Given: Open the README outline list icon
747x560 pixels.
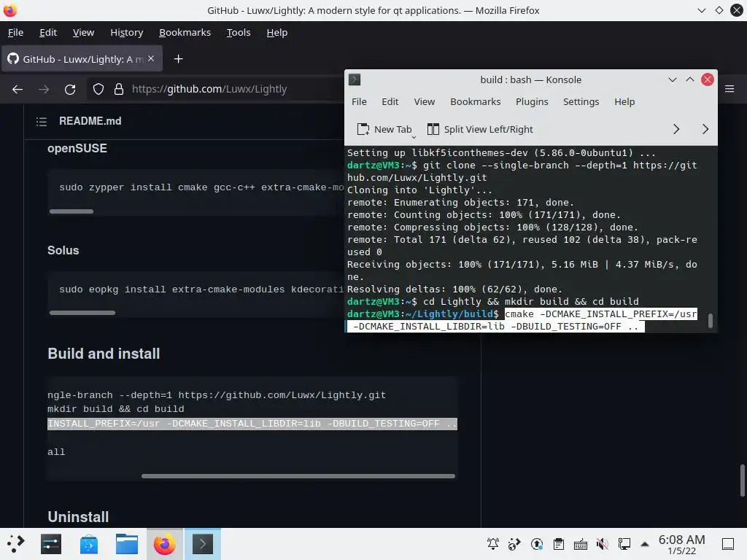Looking at the screenshot, I should pyautogui.click(x=42, y=122).
